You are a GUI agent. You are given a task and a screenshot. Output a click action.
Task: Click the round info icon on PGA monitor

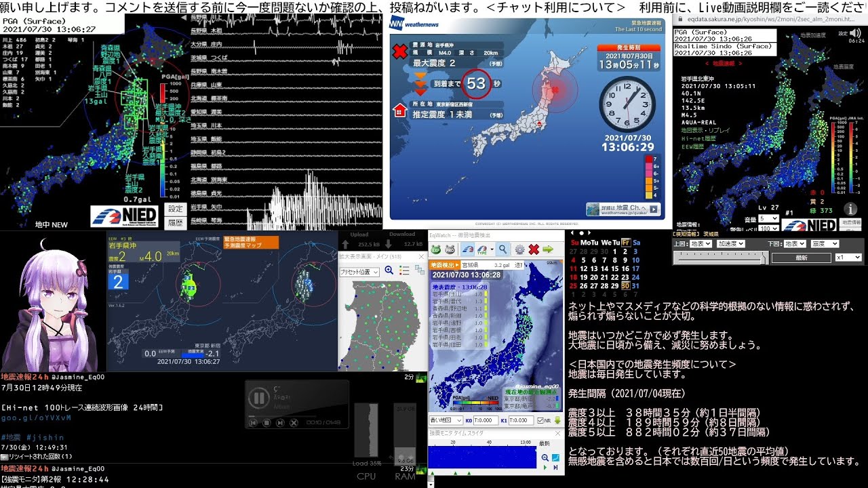pyautogui.click(x=850, y=209)
